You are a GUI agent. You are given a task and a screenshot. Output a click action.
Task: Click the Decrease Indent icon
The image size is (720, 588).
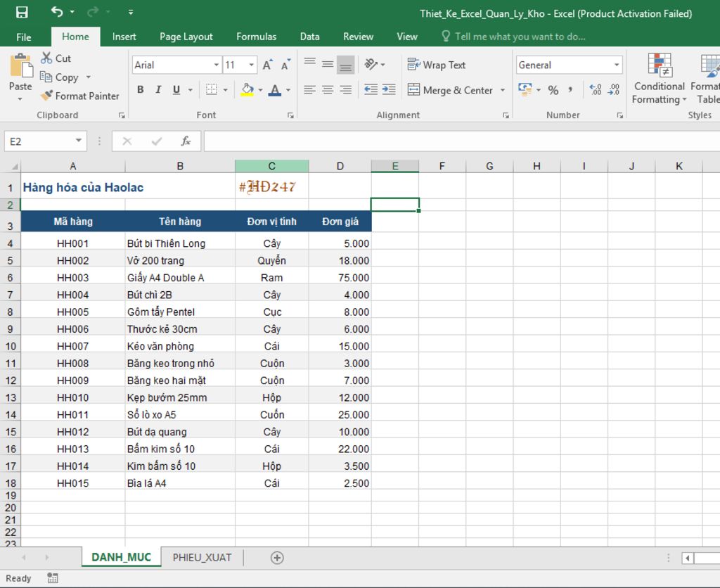(x=371, y=89)
